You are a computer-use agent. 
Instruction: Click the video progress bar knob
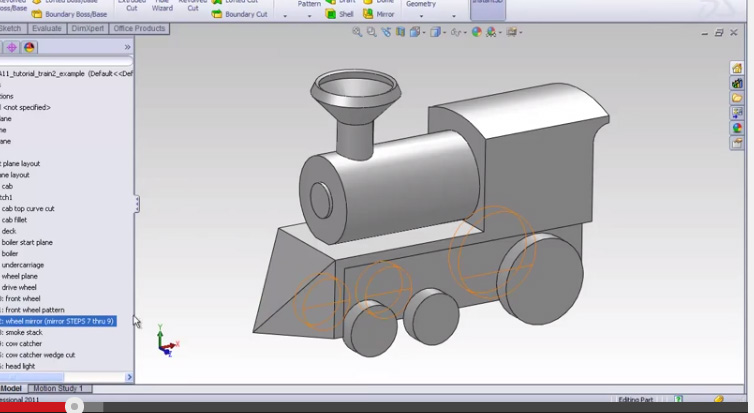pyautogui.click(x=74, y=407)
